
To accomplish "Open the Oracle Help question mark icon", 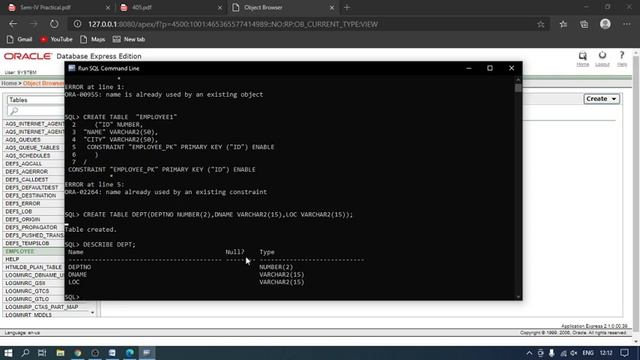I will [622, 55].
